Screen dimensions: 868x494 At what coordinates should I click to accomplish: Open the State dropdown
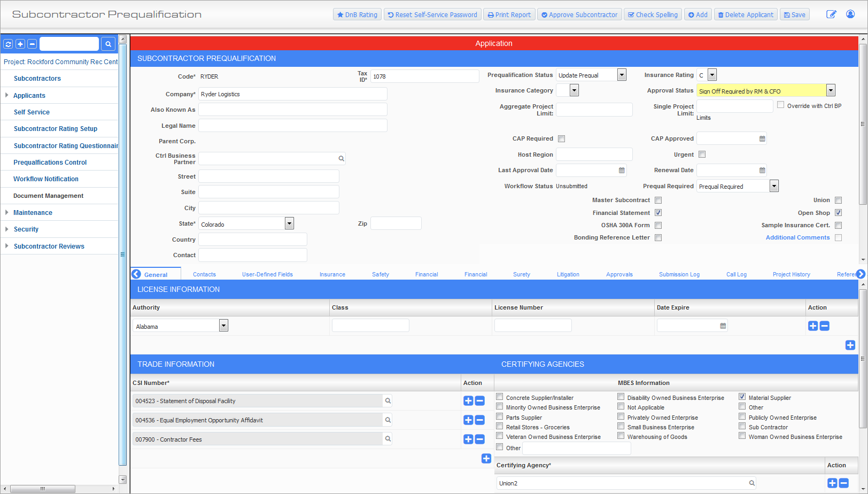[x=289, y=223]
